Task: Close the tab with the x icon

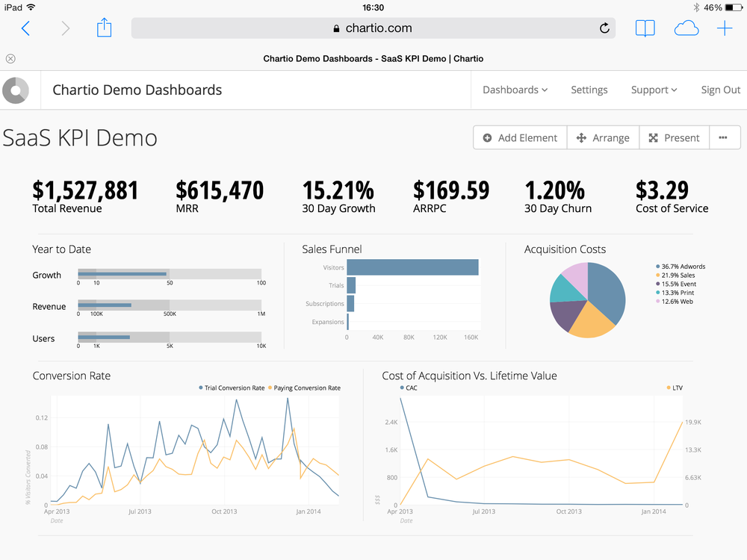Action: [x=10, y=58]
